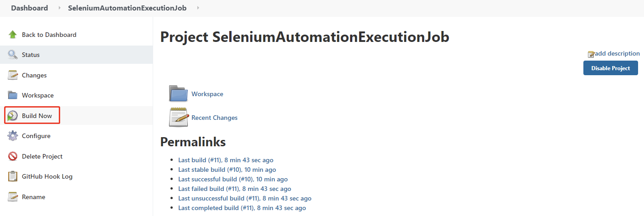Click the Configure gear icon
Screen dimensions: 644x216
pos(13,136)
